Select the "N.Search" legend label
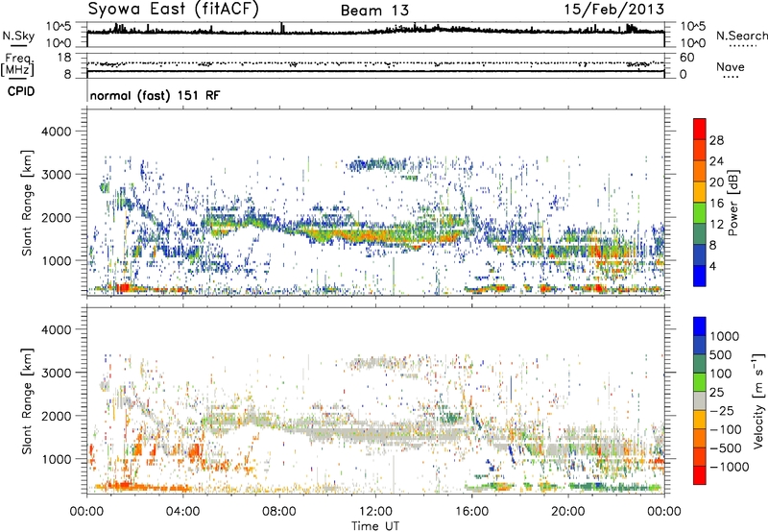This screenshot has height=532, width=768. pyautogui.click(x=741, y=36)
